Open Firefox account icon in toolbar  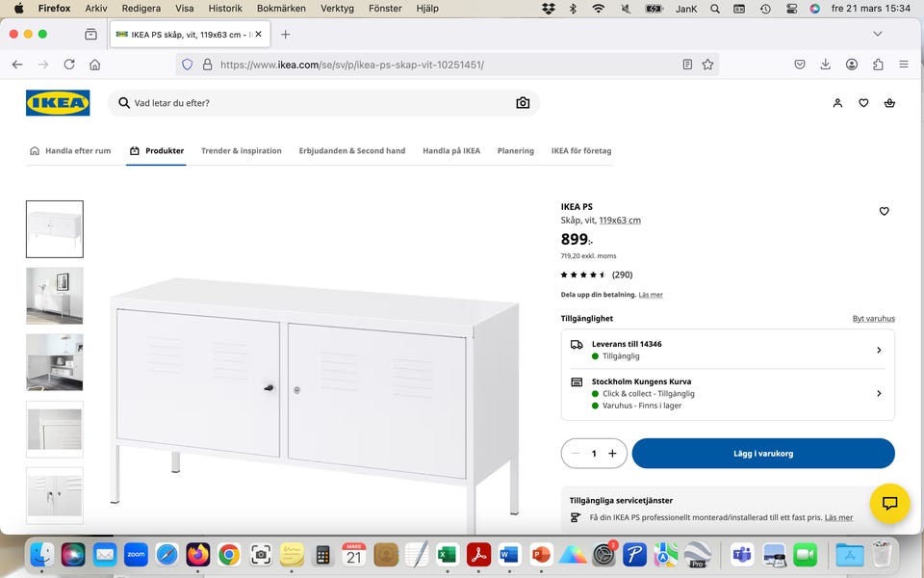point(852,65)
